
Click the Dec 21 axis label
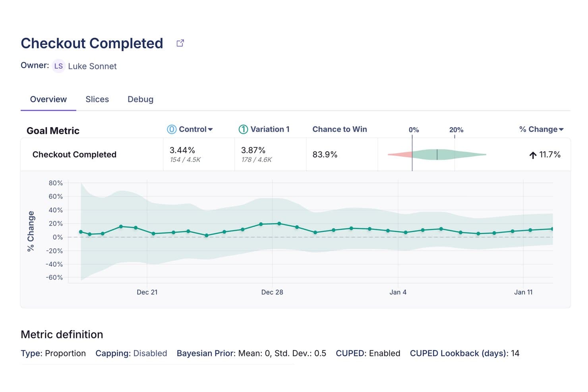point(147,292)
